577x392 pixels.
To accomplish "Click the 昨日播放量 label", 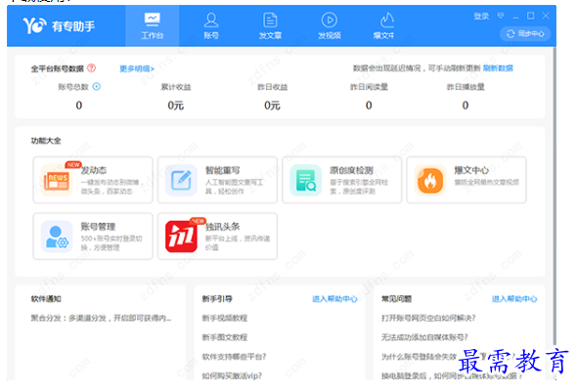I will click(x=466, y=87).
